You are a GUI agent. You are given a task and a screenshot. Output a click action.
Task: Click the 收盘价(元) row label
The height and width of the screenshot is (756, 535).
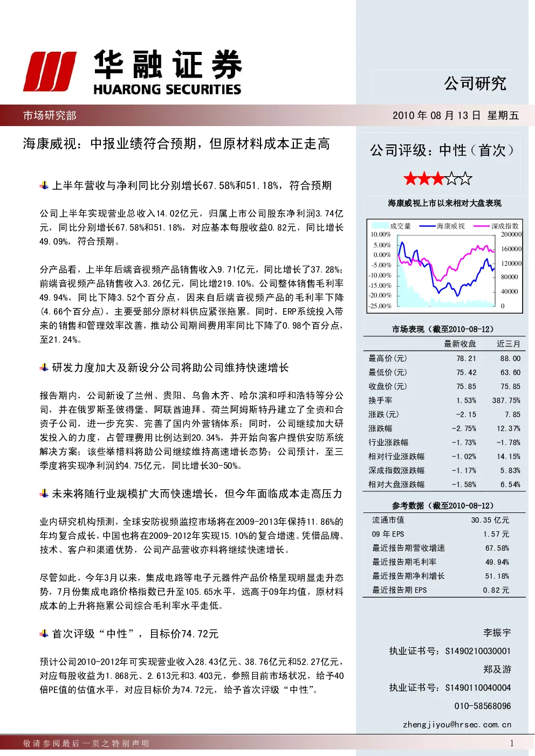(388, 386)
